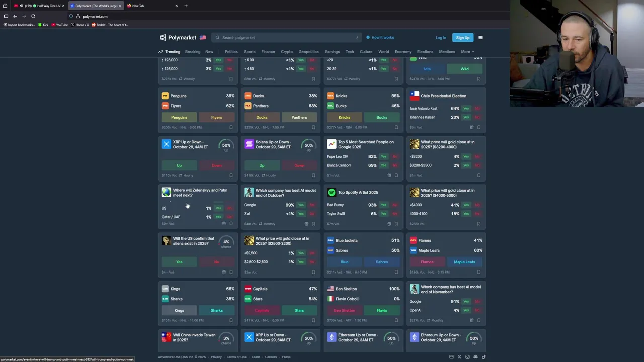This screenshot has width=644, height=362.
Task: Focus the Search polymarket field
Action: point(287,38)
